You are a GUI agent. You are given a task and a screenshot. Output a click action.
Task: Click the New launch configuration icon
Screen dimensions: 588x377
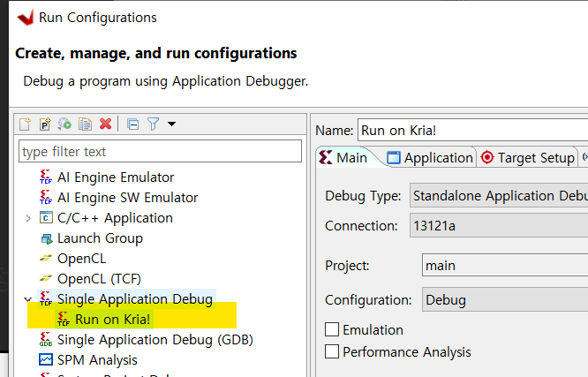pyautogui.click(x=25, y=124)
